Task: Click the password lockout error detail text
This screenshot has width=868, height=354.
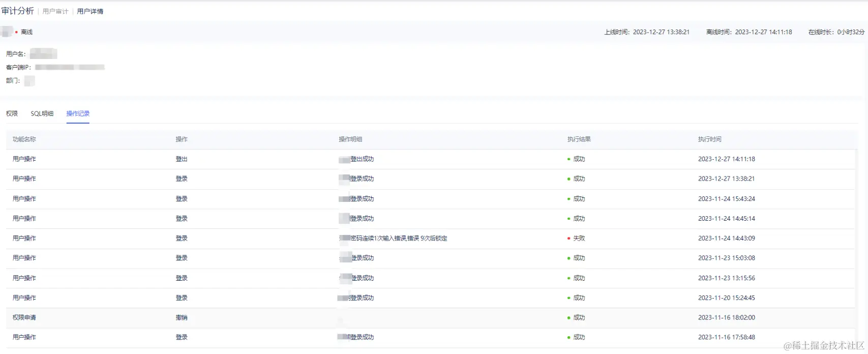Action: 399,239
